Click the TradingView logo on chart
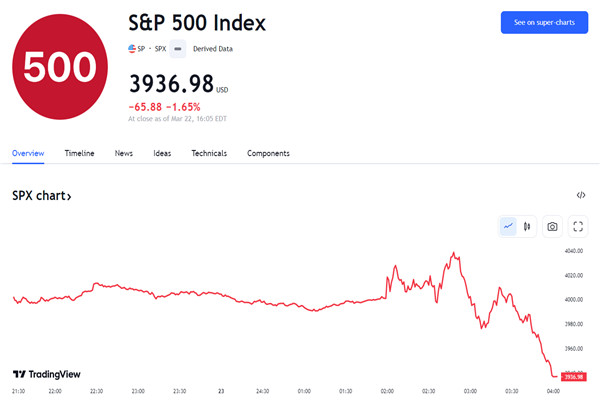This screenshot has width=600, height=400. click(47, 374)
